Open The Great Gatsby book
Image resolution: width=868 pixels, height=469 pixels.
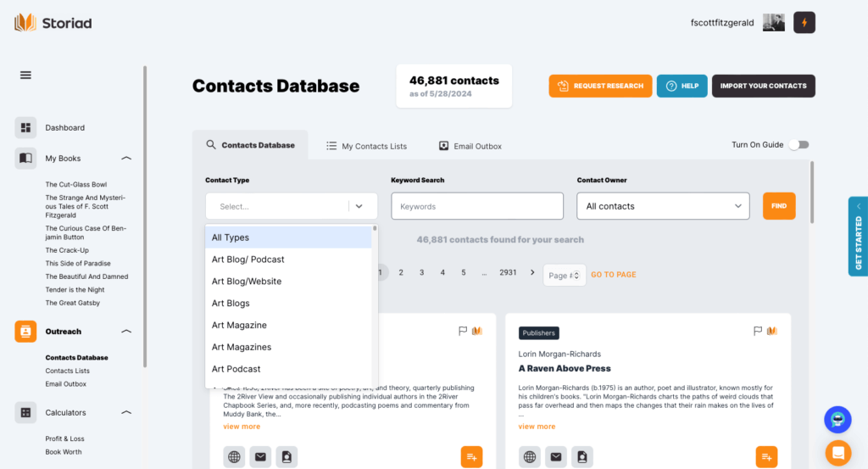(73, 303)
